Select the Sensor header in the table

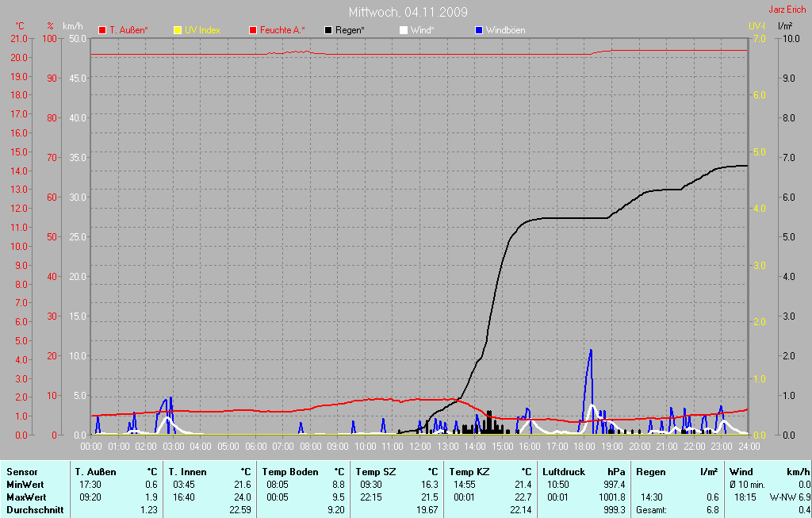point(22,472)
